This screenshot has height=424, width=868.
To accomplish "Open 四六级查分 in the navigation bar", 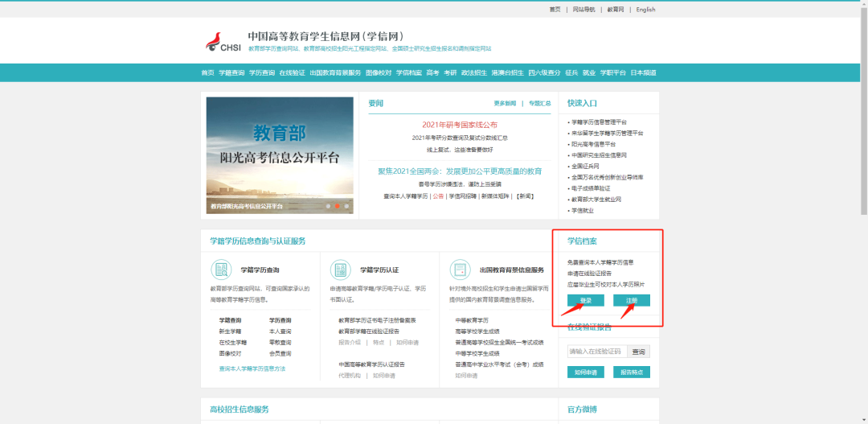I will click(544, 72).
